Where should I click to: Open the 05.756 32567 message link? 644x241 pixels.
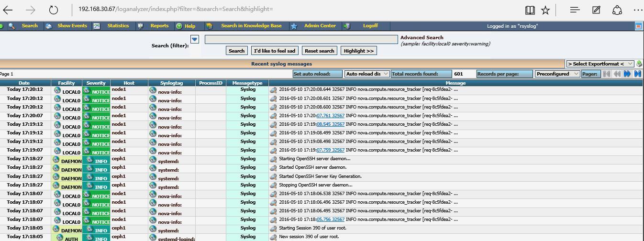(331, 219)
